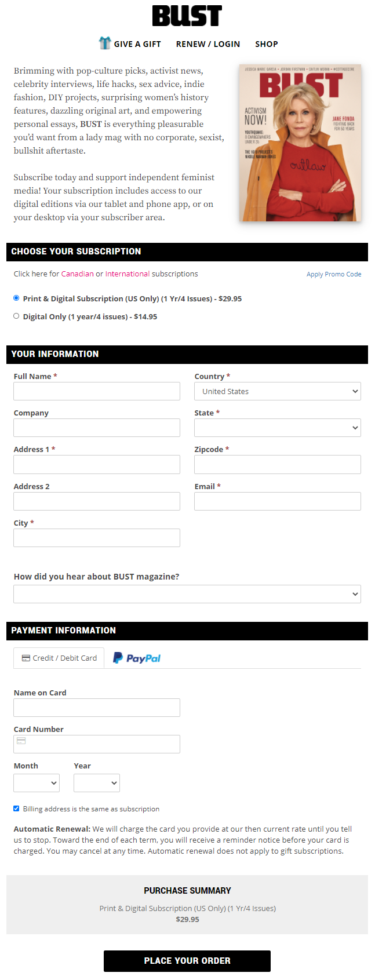Screen dimensions: 375x980
Task: Click the Canadian subscriptions link
Action: coord(77,274)
